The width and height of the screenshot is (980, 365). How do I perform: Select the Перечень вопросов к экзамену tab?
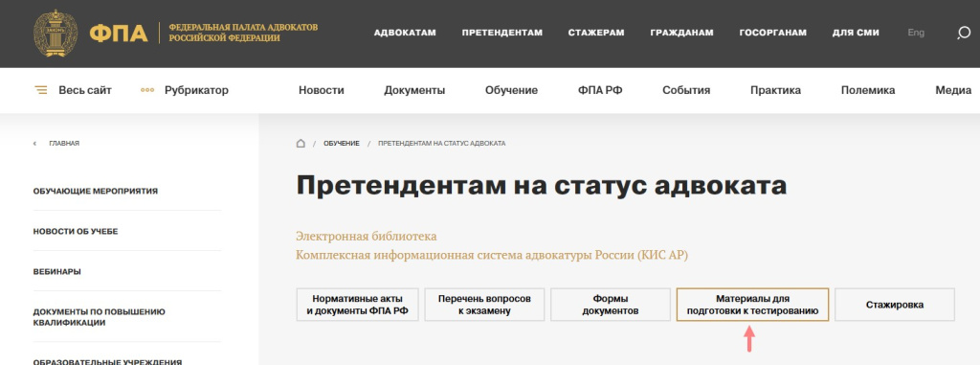click(x=484, y=305)
